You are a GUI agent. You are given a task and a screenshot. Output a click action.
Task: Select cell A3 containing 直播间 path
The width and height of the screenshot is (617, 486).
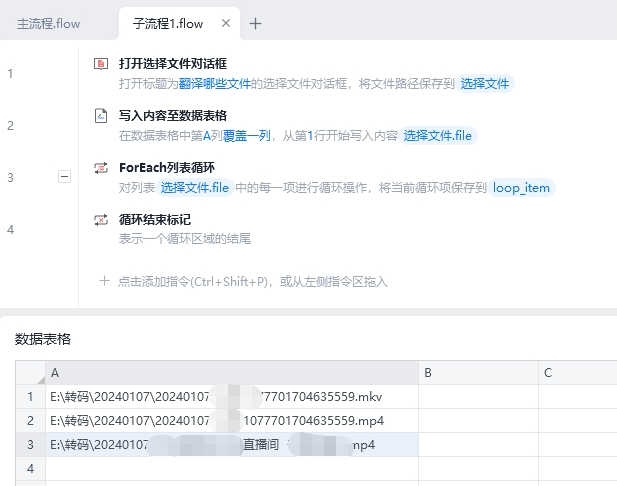point(232,445)
